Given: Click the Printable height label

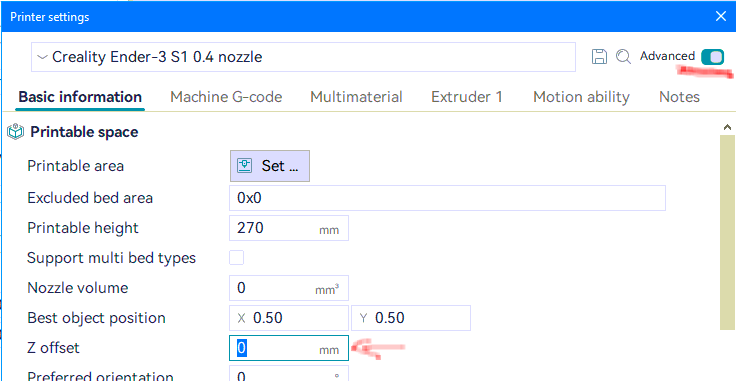Looking at the screenshot, I should 83,228.
